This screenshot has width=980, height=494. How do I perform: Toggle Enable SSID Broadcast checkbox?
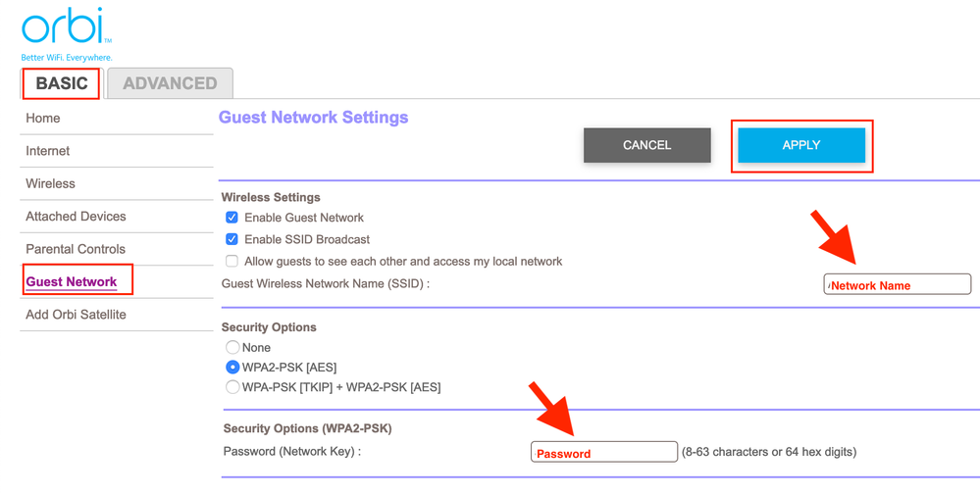pos(232,239)
